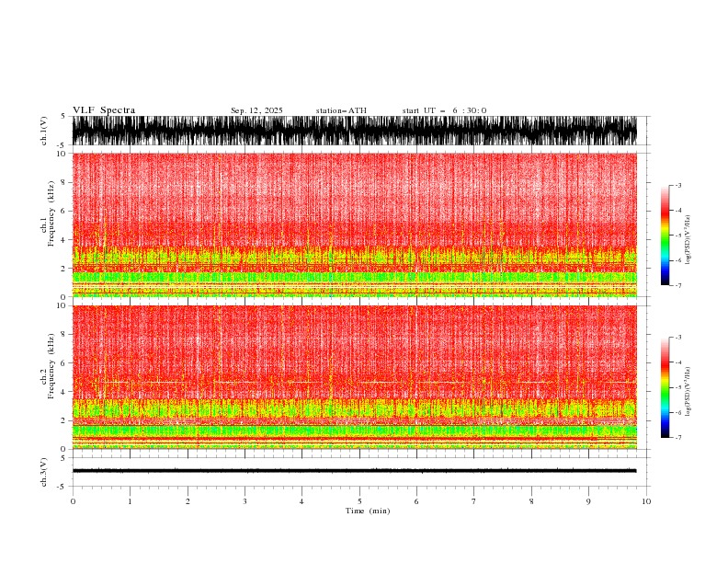Click time axis tick label '7'
The height and width of the screenshot is (563, 728).
[x=474, y=501]
